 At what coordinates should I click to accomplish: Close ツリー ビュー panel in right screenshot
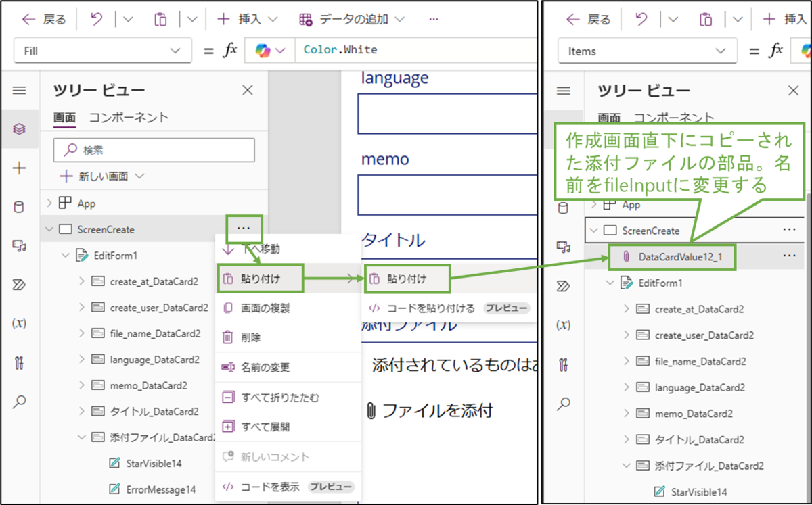794,91
